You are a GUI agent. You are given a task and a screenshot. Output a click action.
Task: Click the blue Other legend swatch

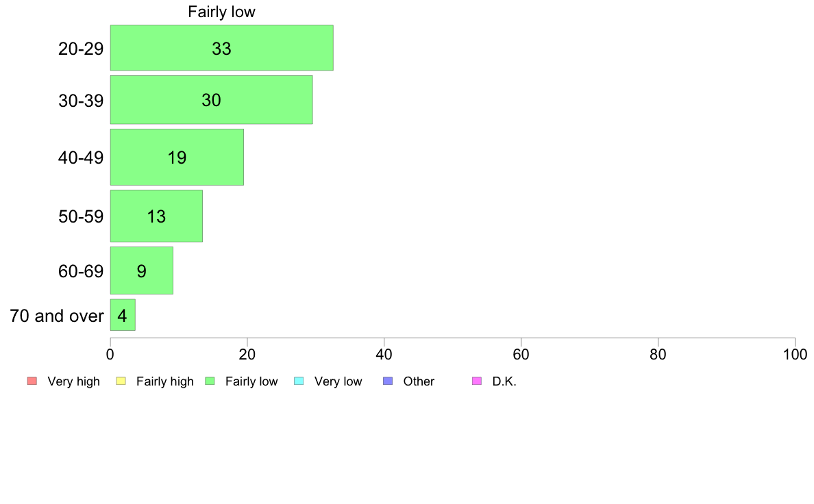click(x=388, y=381)
